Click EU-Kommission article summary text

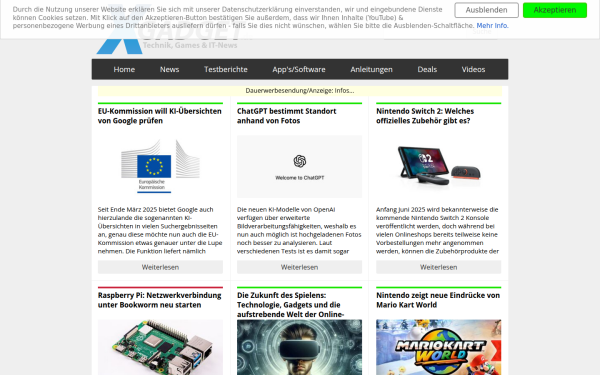(x=160, y=230)
